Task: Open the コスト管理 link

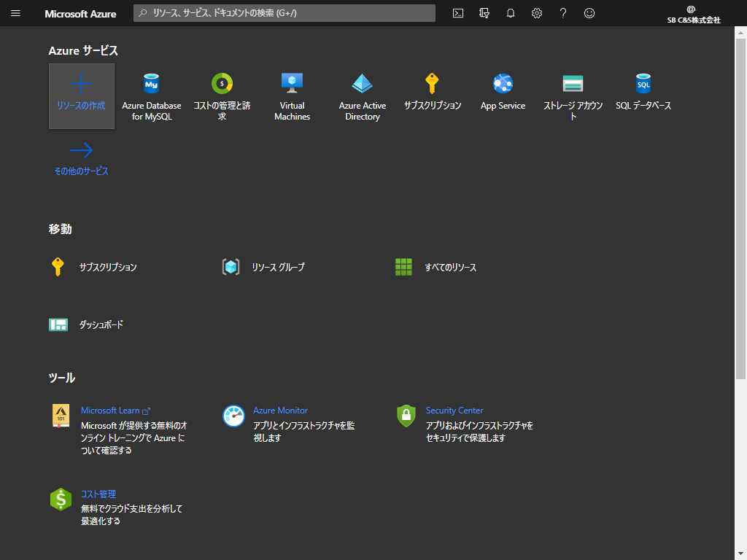Action: [x=98, y=494]
